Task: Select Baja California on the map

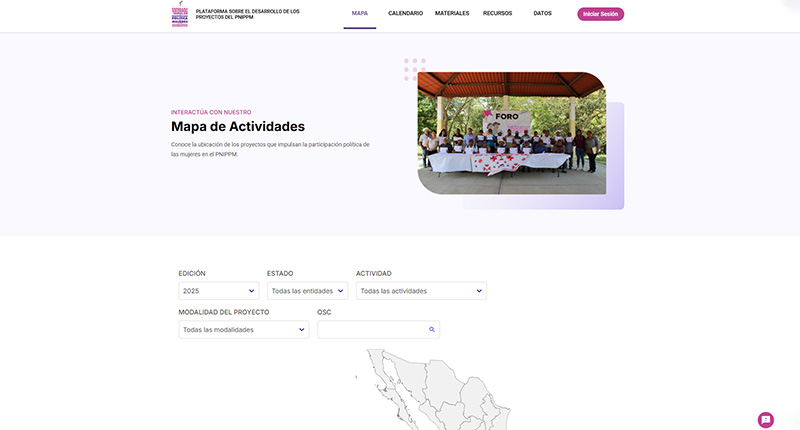Action: click(x=375, y=363)
